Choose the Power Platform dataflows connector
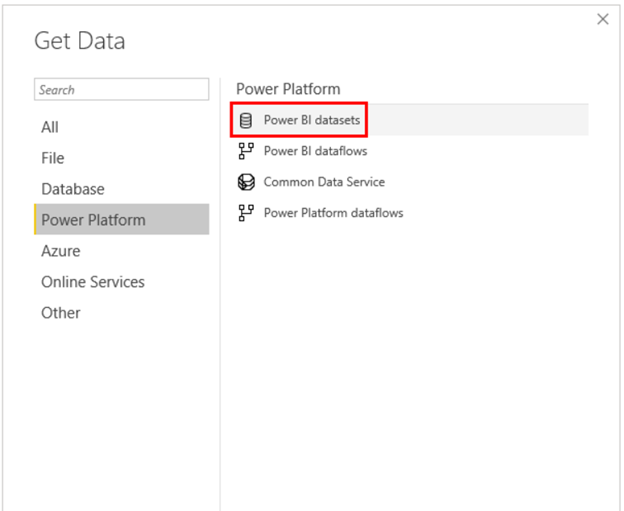624x511 pixels. [x=412, y=213]
